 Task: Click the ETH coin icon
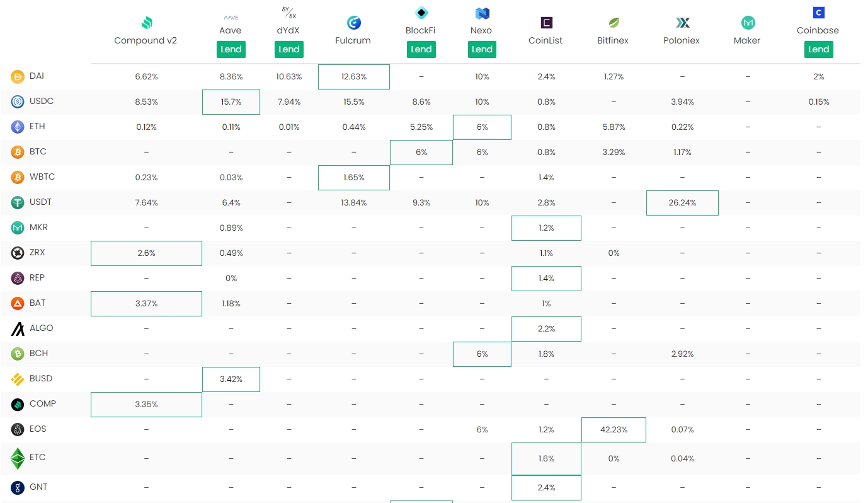pyautogui.click(x=18, y=127)
